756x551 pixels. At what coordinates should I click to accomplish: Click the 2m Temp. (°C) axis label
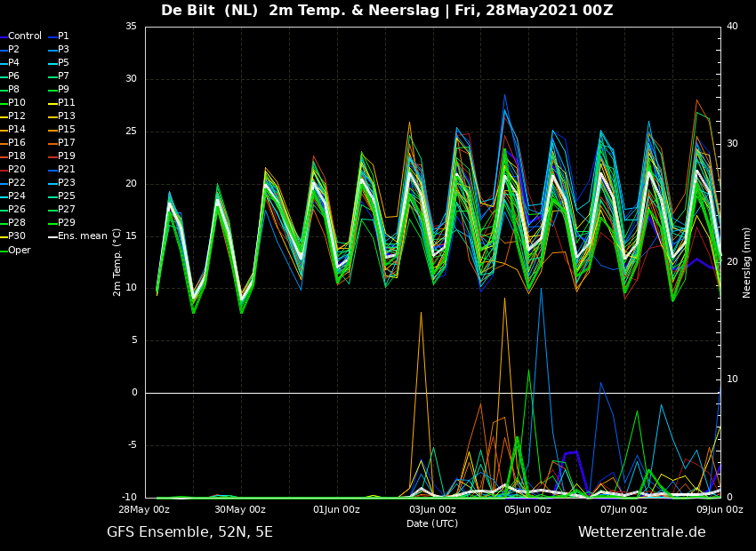point(117,262)
